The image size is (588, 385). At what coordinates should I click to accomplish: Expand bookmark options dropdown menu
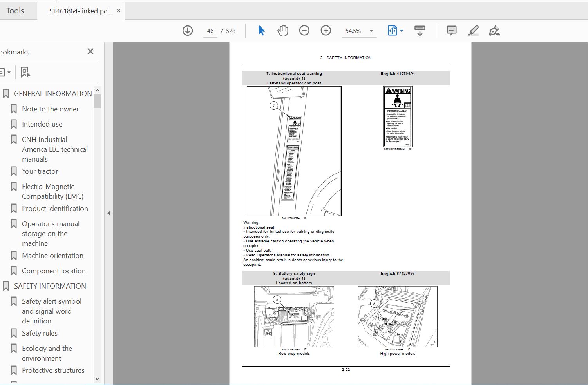[x=5, y=72]
